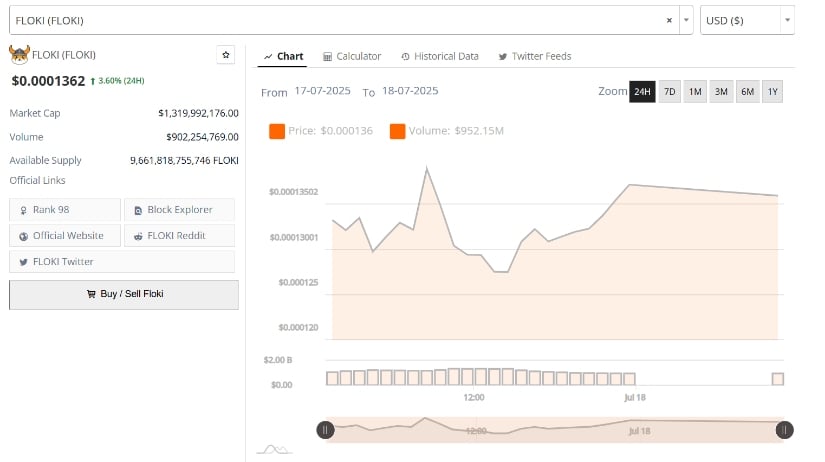This screenshot has width=825, height=462.
Task: Clear the FLOKI coin selection with the x
Action: pos(669,21)
